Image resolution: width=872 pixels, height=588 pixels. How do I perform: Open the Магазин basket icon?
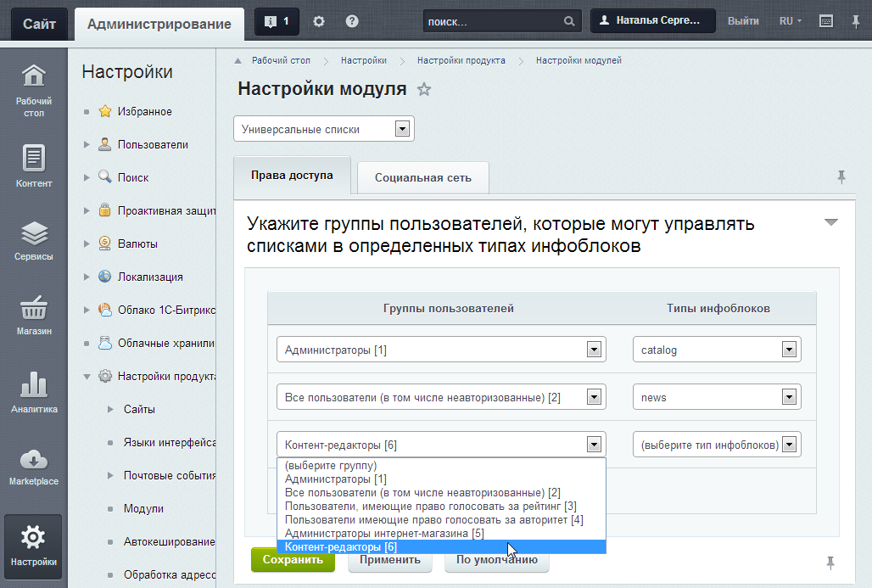point(33,307)
